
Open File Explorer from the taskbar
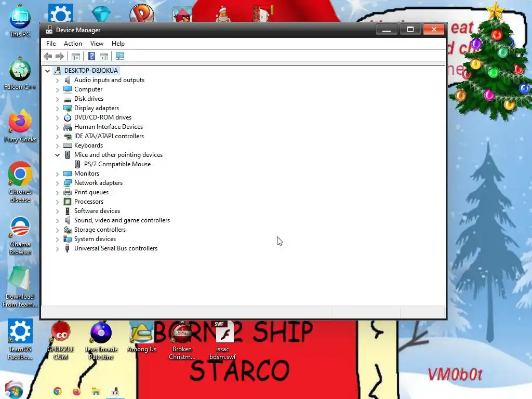coord(96,391)
